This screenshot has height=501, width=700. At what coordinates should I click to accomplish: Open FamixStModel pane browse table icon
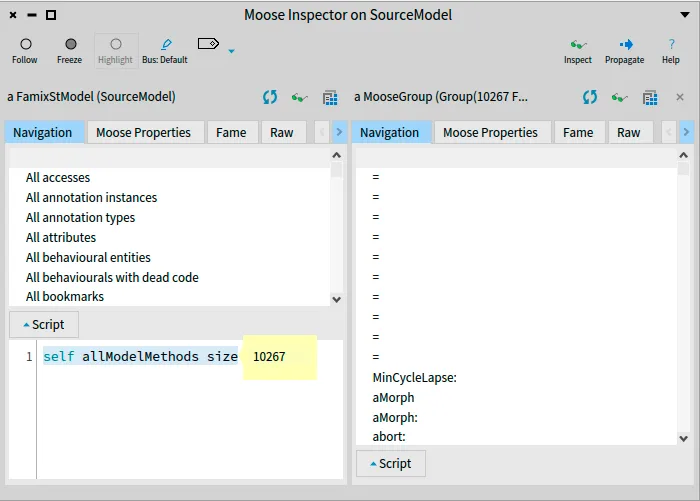330,97
